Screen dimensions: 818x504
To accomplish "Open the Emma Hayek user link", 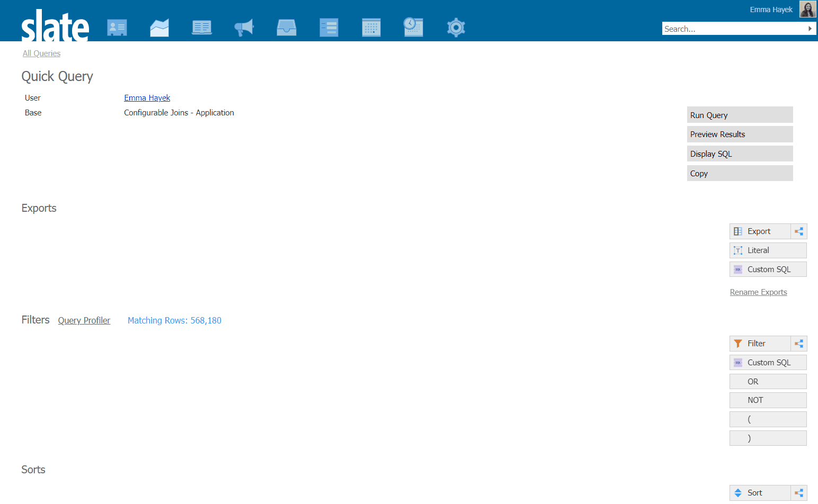I will tap(147, 98).
